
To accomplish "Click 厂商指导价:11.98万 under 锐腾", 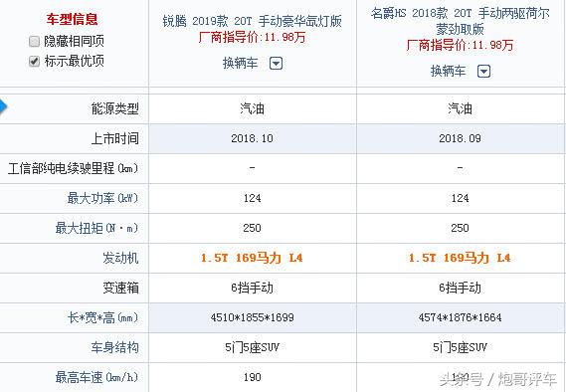I will (252, 37).
